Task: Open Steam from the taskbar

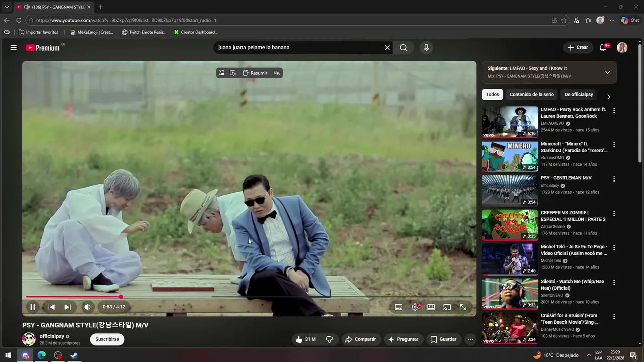Action: click(x=74, y=355)
